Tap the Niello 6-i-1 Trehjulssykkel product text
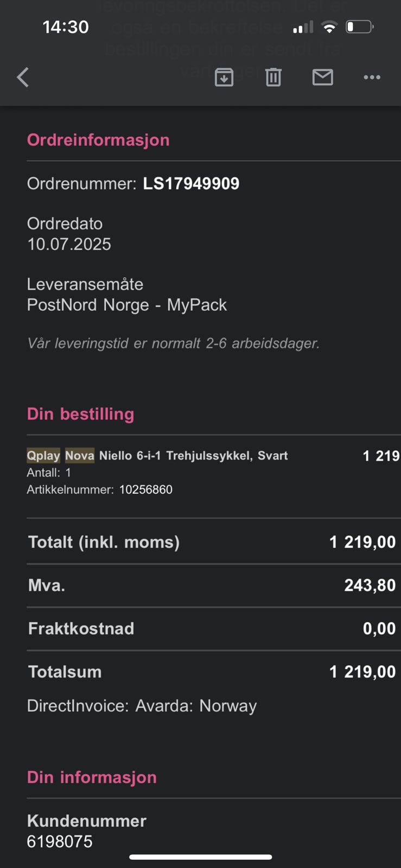Screen dimensions: 401x868 (x=193, y=456)
